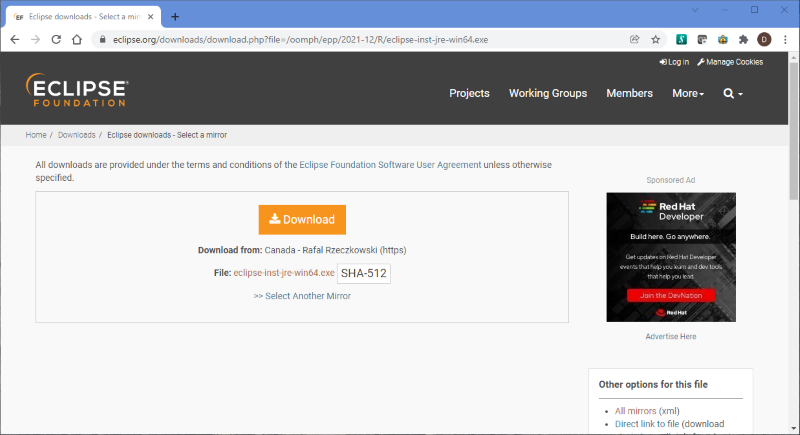The height and width of the screenshot is (435, 800).
Task: Click the Advertise Here link
Action: pyautogui.click(x=671, y=337)
